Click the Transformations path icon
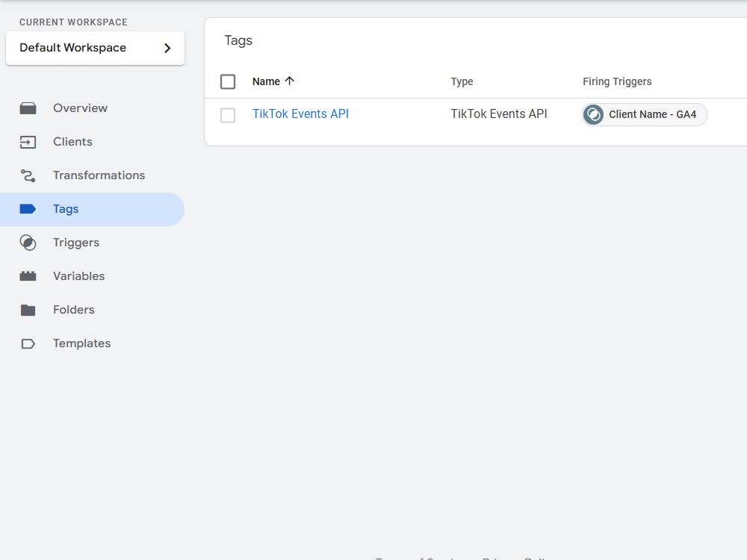Screen dimensions: 747x560 (28, 175)
